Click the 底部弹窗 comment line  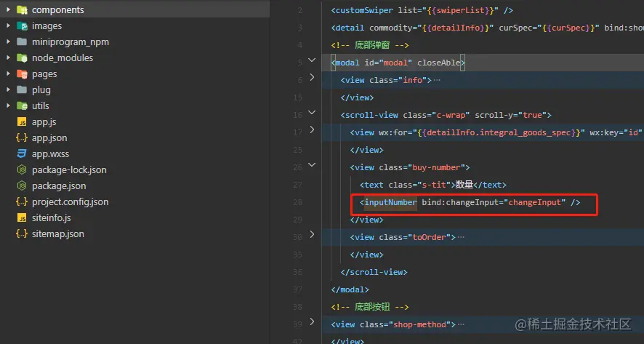click(370, 45)
